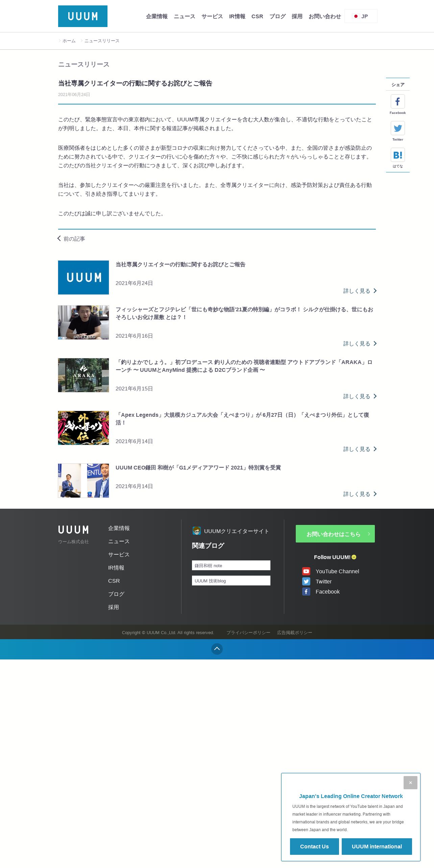Click footer サービス link
The image size is (434, 868).
pos(119,555)
